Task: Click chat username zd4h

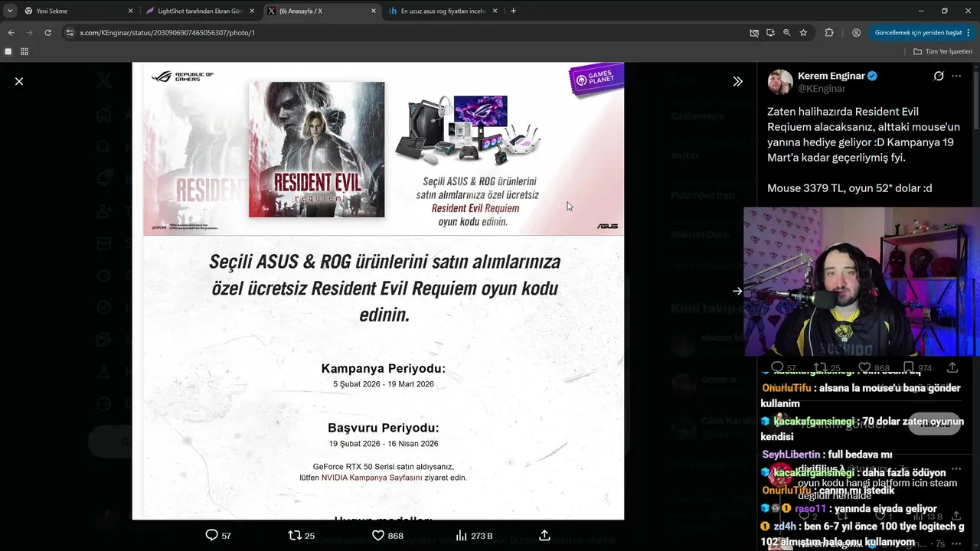Action: (x=785, y=527)
